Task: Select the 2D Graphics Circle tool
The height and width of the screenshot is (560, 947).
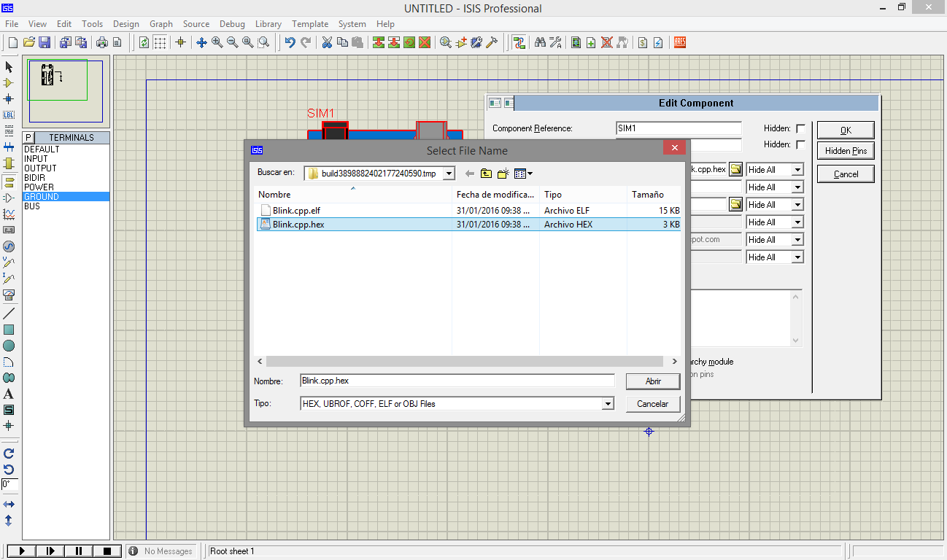Action: coord(9,346)
